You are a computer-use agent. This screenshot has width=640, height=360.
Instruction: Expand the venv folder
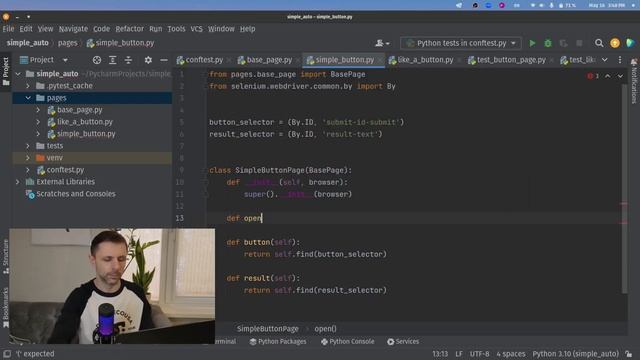[x=28, y=158]
